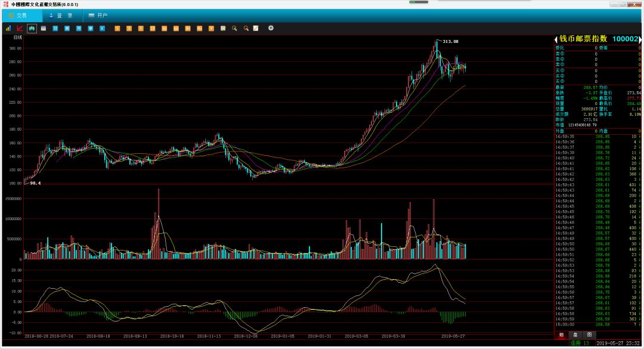
Task: Click the lowest price 264.48
Action: pyautogui.click(x=634, y=104)
